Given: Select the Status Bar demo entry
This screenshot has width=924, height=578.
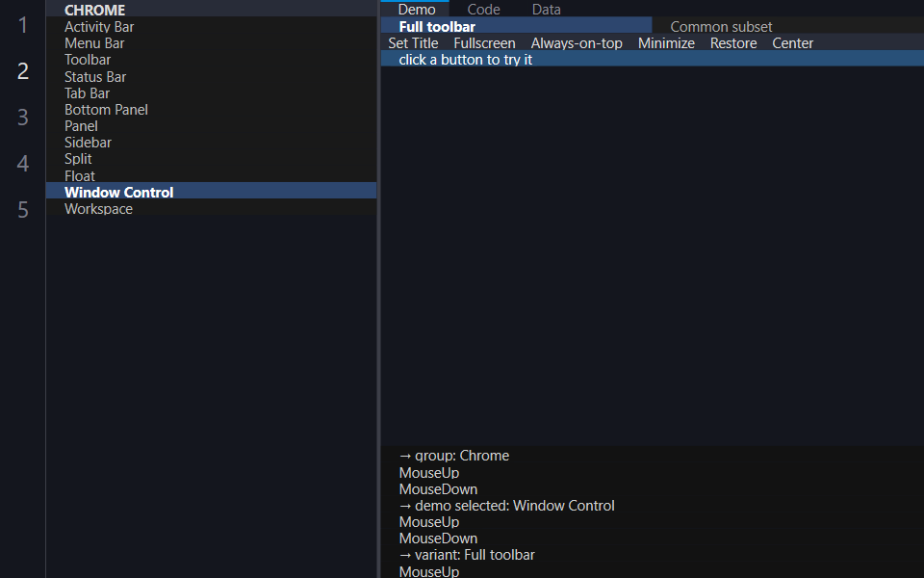Looking at the screenshot, I should [211, 77].
